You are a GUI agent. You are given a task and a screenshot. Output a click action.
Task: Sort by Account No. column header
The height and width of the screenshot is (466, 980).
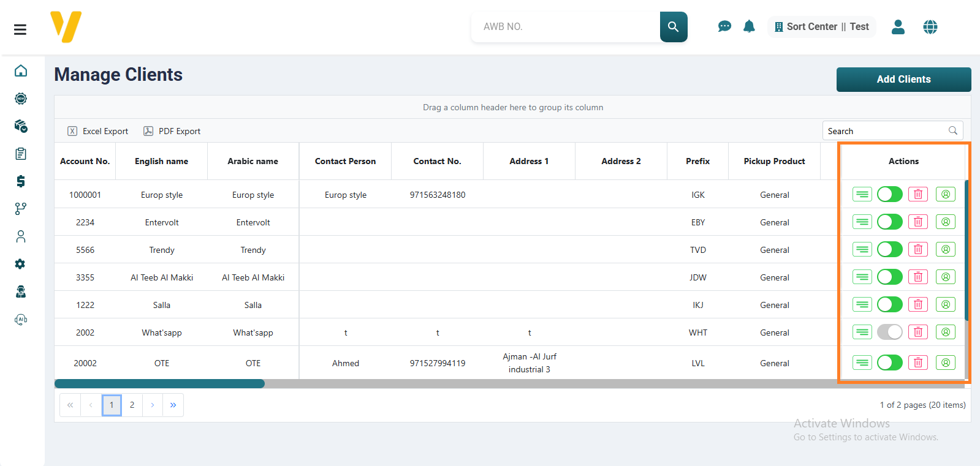point(85,161)
